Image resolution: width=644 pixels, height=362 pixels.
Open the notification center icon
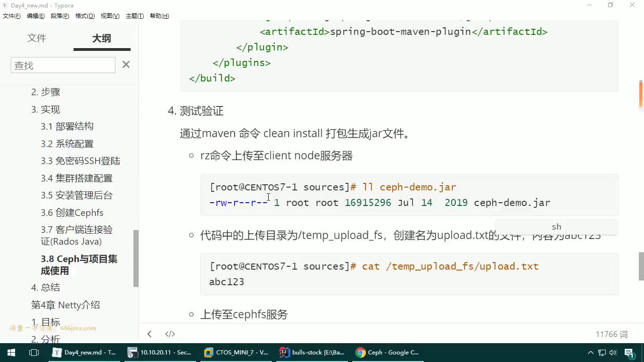tap(630, 353)
